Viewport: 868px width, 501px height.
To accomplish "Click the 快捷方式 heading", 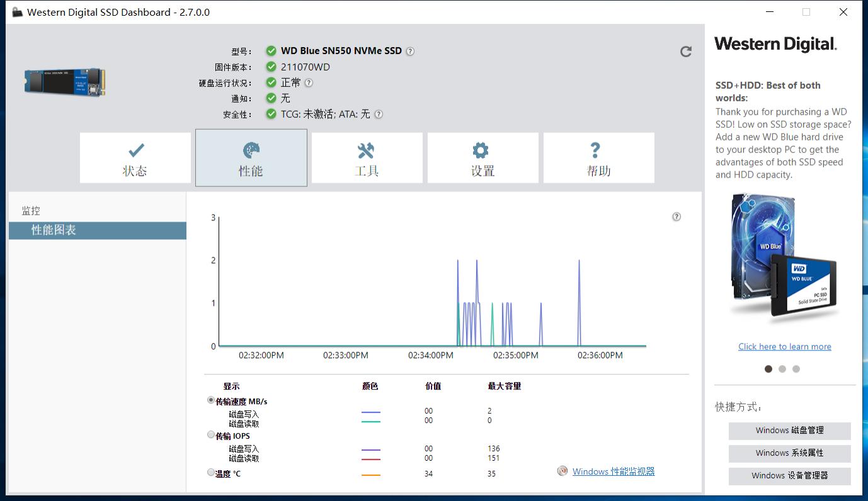I will 738,407.
